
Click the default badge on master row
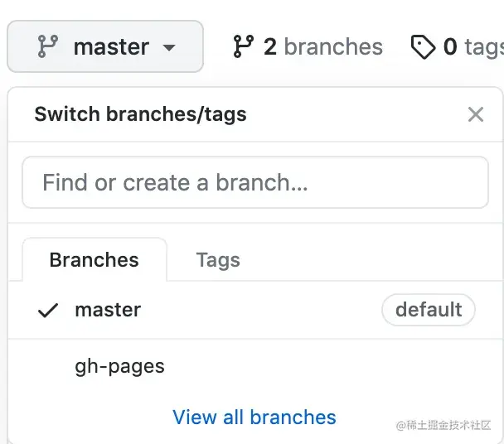point(428,310)
